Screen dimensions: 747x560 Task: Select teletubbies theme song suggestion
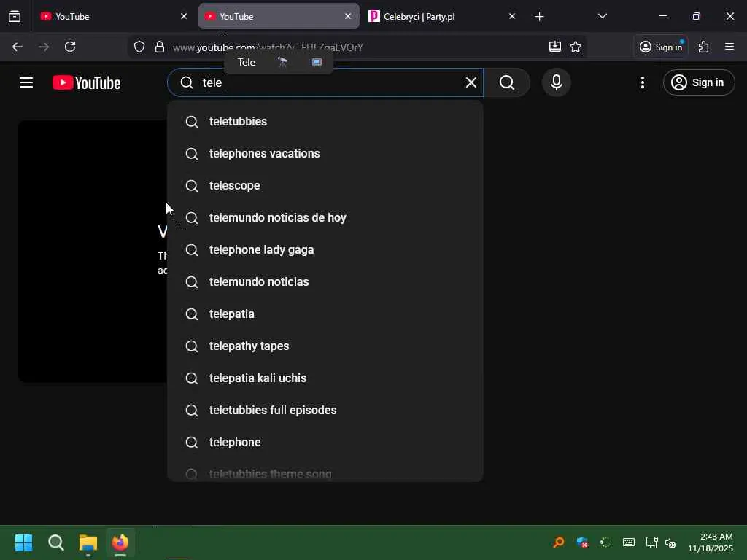[325, 473]
